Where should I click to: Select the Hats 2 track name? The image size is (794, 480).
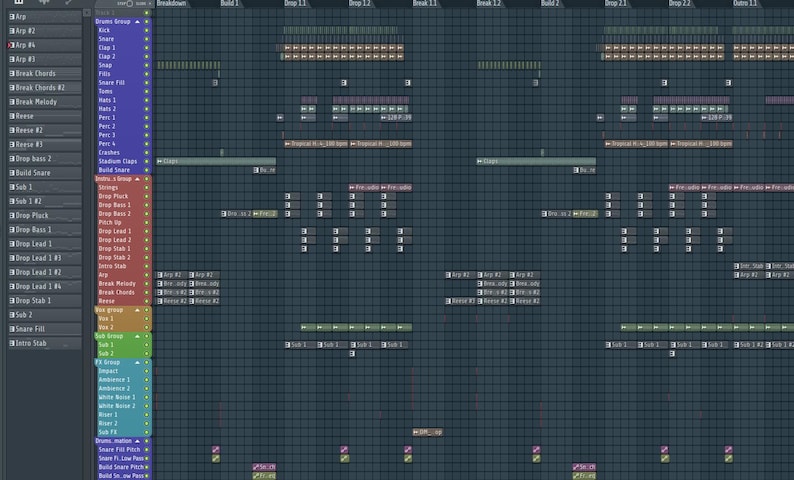[x=107, y=109]
